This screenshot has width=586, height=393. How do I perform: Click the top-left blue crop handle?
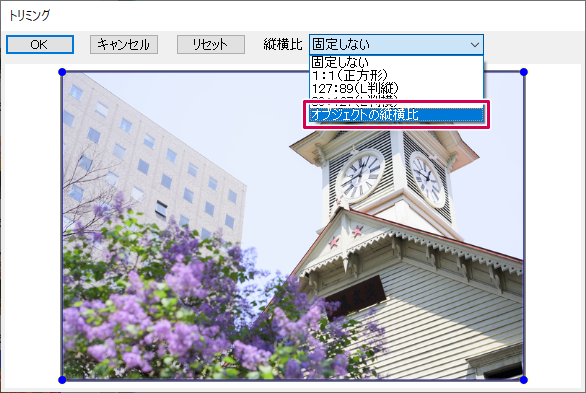pyautogui.click(x=62, y=72)
